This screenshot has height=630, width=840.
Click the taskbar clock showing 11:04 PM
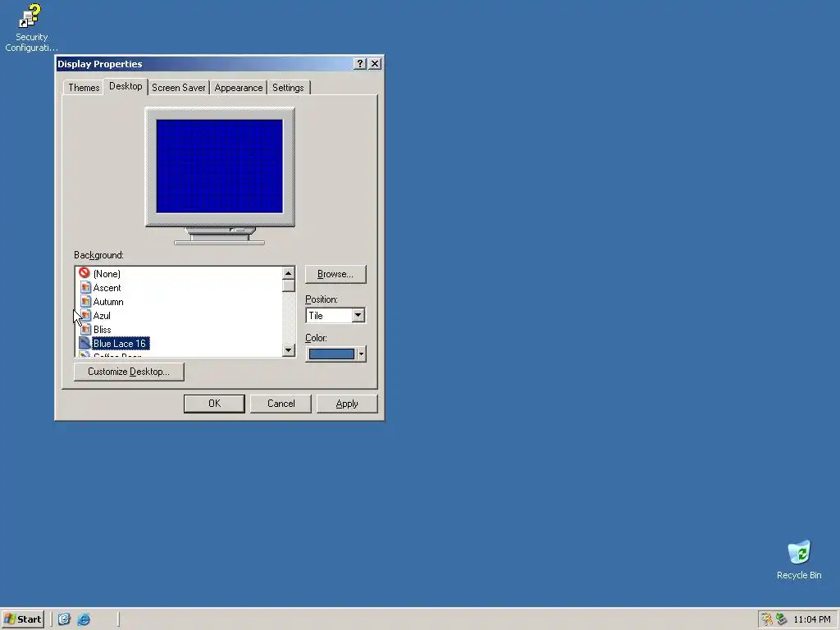[x=811, y=619]
